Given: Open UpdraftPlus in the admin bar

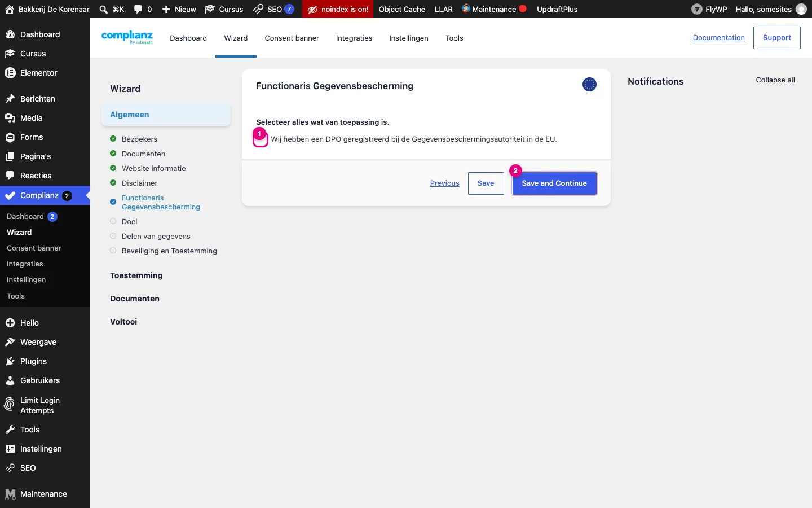Looking at the screenshot, I should pos(557,9).
